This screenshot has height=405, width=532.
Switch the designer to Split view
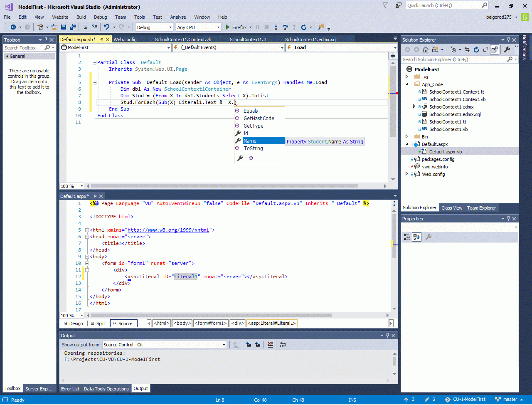pyautogui.click(x=98, y=324)
